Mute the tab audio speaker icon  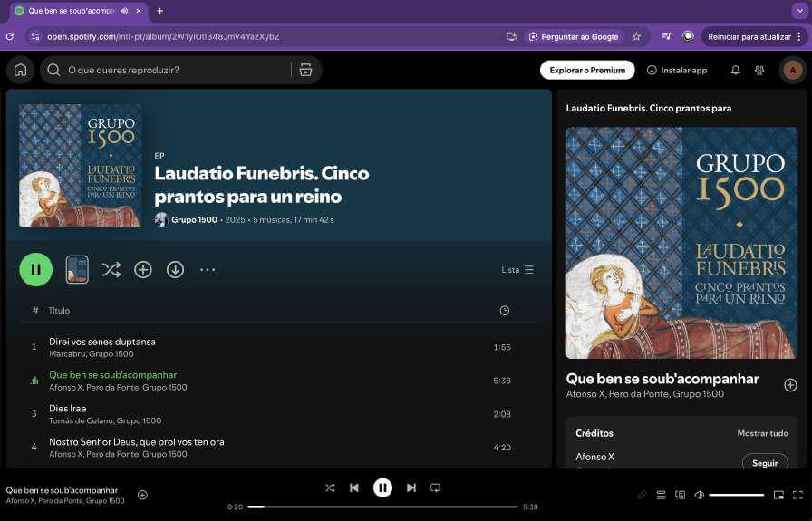click(124, 11)
